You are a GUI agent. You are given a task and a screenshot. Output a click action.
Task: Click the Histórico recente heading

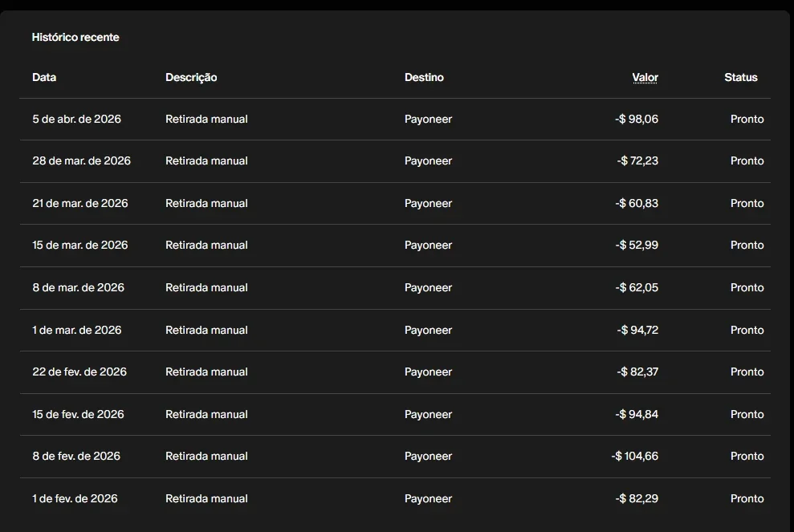[75, 37]
